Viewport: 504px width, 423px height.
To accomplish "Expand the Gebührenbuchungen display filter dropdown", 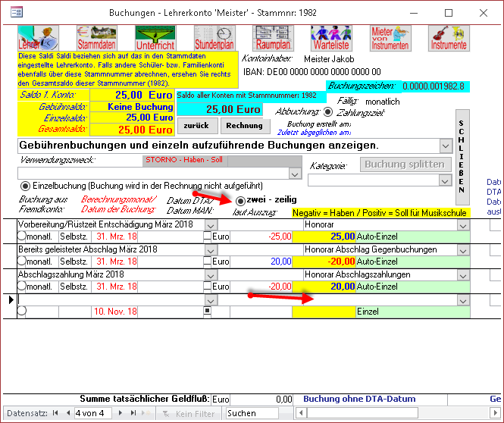I will click(445, 145).
